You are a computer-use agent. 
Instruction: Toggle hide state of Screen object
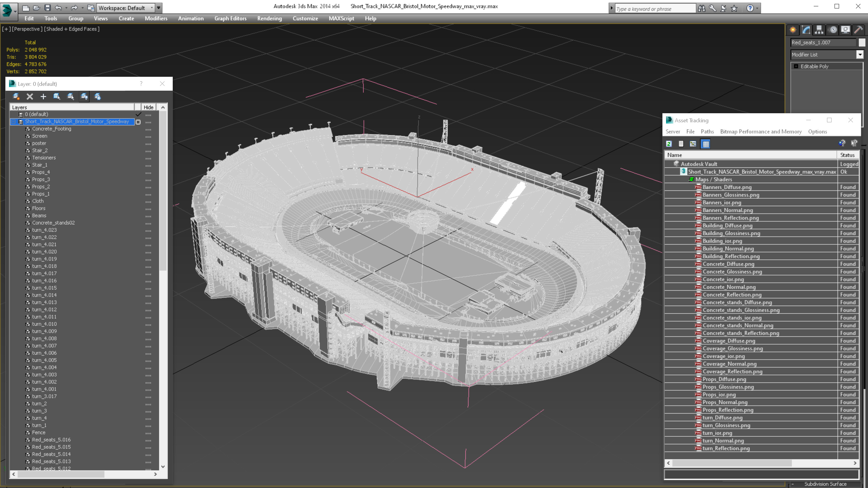[x=148, y=136]
